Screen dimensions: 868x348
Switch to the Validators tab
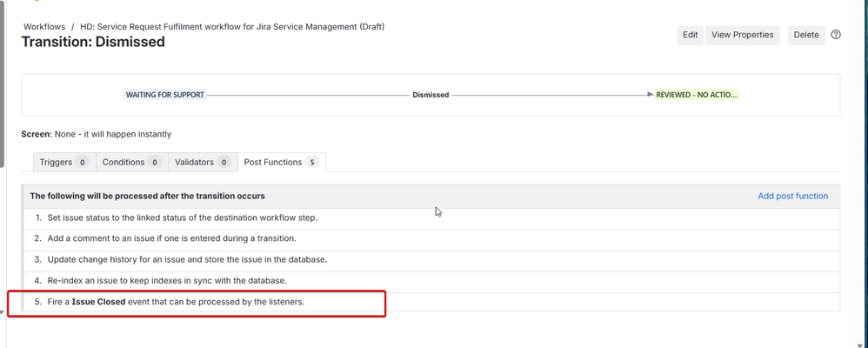(203, 163)
